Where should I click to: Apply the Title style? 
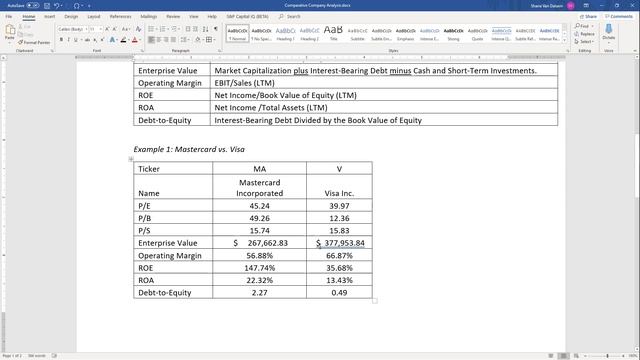333,33
